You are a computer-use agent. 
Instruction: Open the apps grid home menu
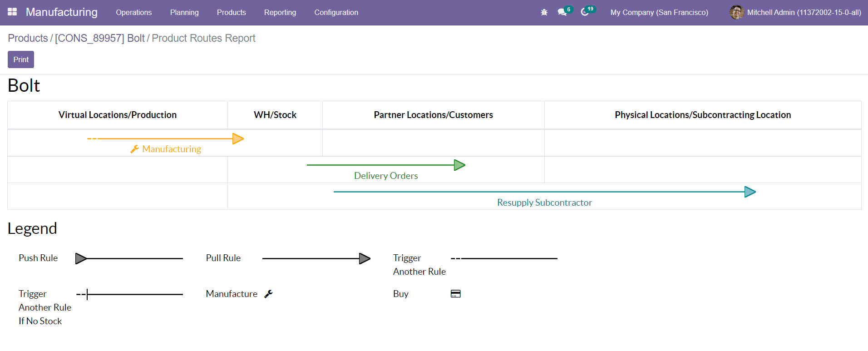pyautogui.click(x=12, y=12)
